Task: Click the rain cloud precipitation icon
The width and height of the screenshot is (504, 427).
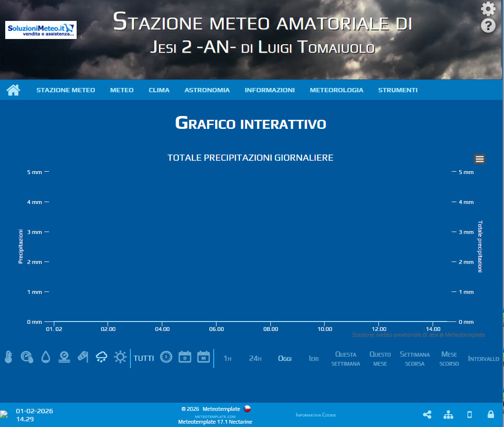Action: [x=101, y=357]
